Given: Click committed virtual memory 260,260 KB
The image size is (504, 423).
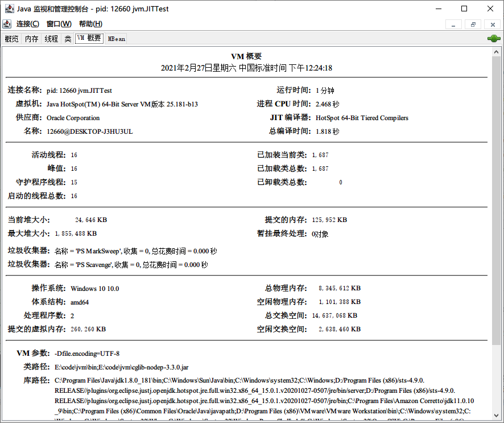Looking at the screenshot, I should tap(88, 329).
